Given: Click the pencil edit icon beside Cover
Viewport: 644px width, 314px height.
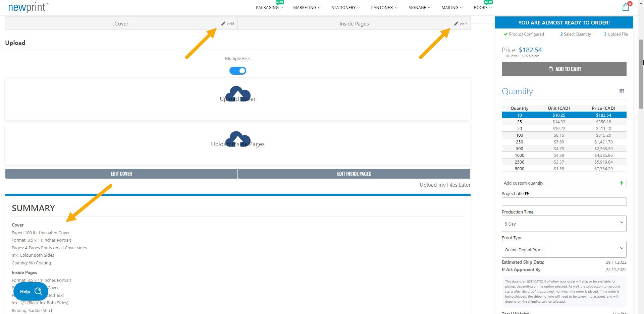Looking at the screenshot, I should pos(223,24).
